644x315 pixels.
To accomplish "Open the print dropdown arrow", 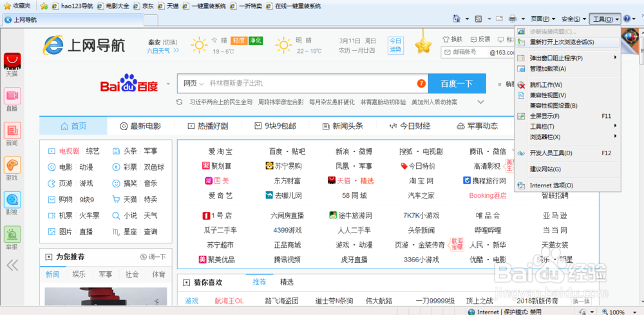I will point(523,19).
